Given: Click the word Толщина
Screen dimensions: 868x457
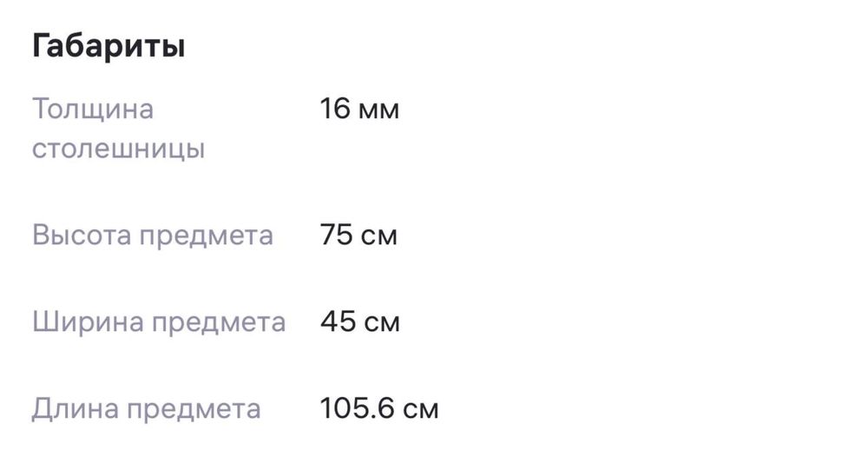Looking at the screenshot, I should coord(93,109).
